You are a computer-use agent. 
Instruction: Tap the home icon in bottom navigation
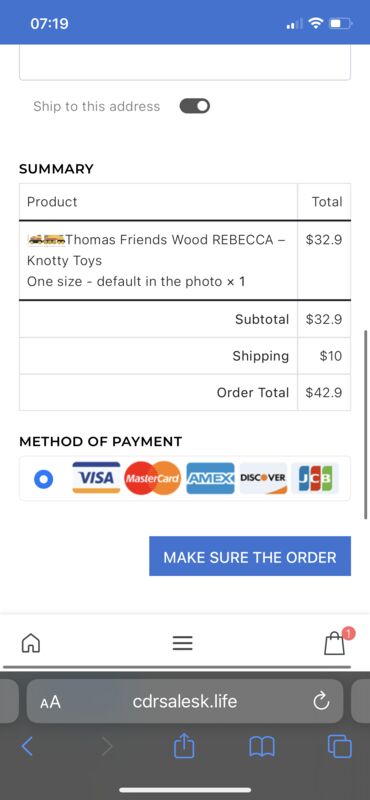click(31, 643)
